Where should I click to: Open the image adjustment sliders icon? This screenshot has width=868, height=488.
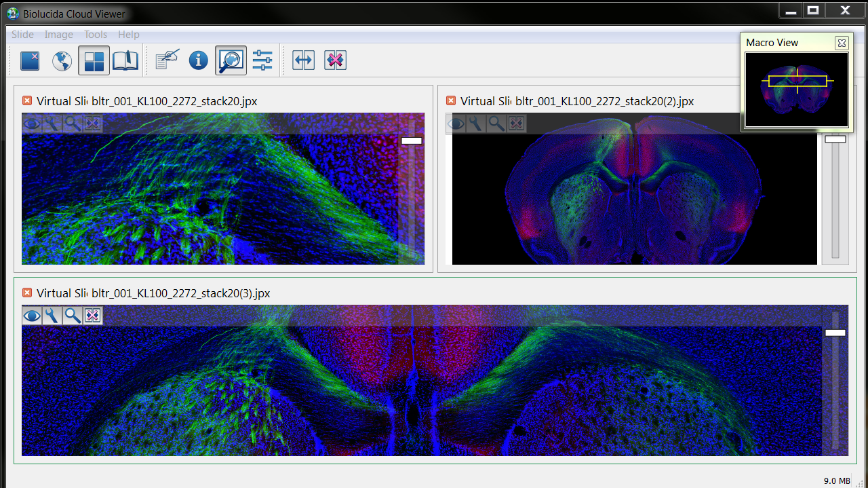(262, 61)
